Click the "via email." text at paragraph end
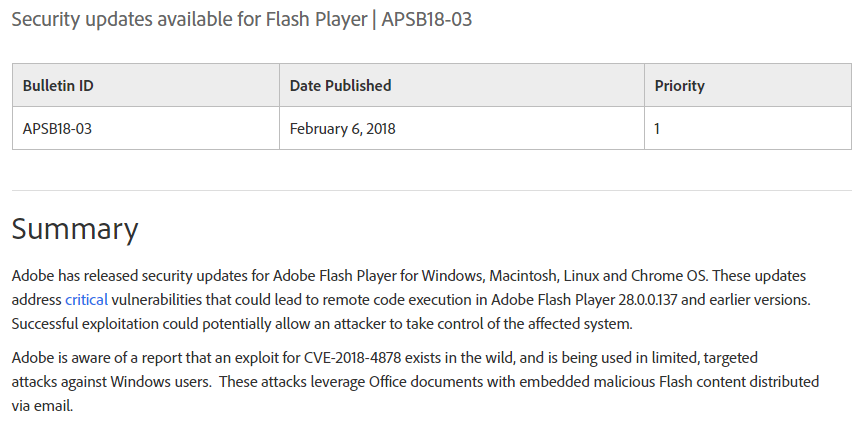 pos(42,406)
